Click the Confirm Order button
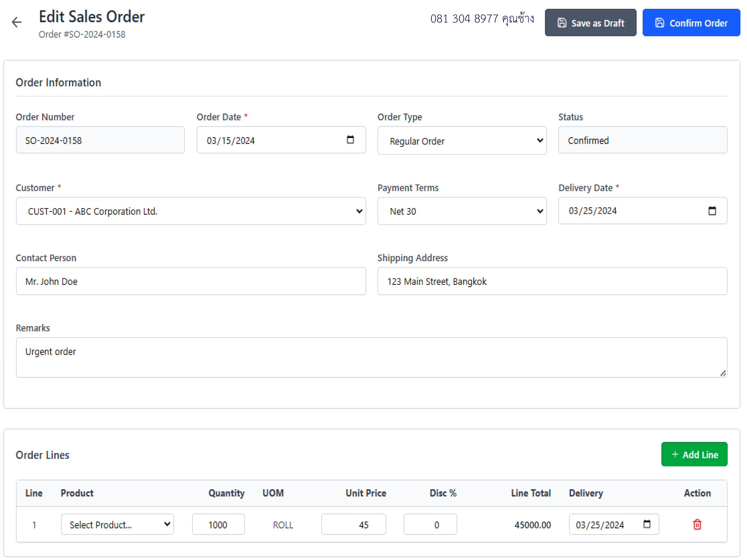The width and height of the screenshot is (747, 560). 691,23
